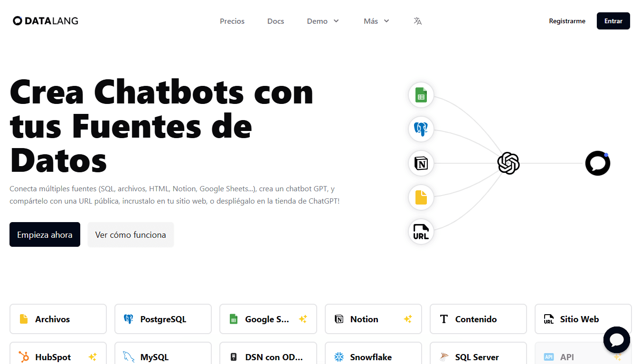
Task: Select the Snowflake data source card
Action: (x=373, y=356)
